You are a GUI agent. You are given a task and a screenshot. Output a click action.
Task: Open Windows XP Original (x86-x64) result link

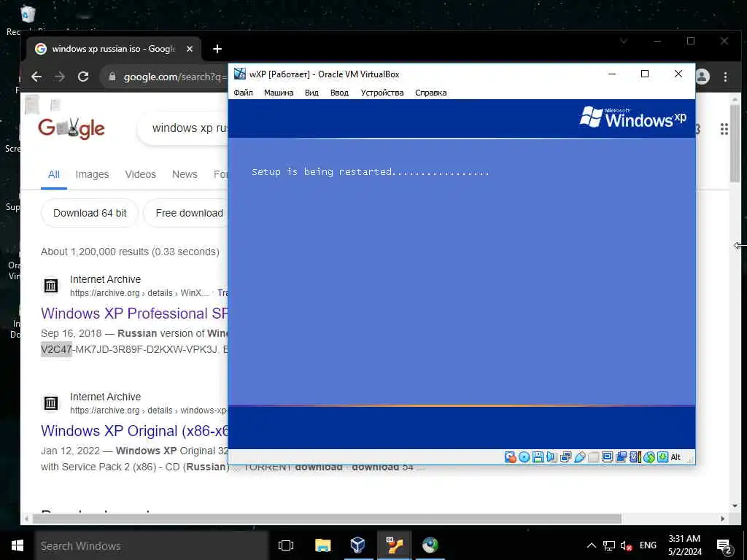134,430
